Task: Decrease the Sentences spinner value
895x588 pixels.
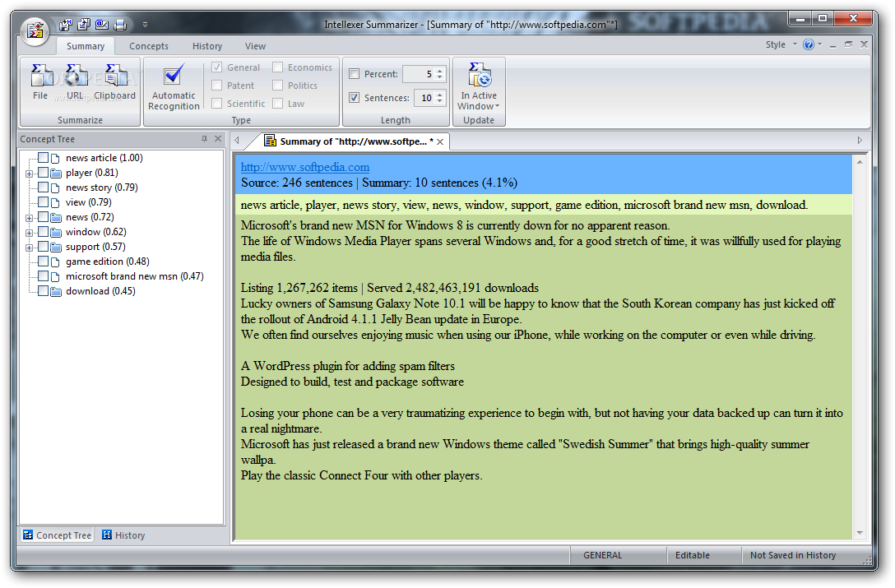Action: tap(439, 102)
